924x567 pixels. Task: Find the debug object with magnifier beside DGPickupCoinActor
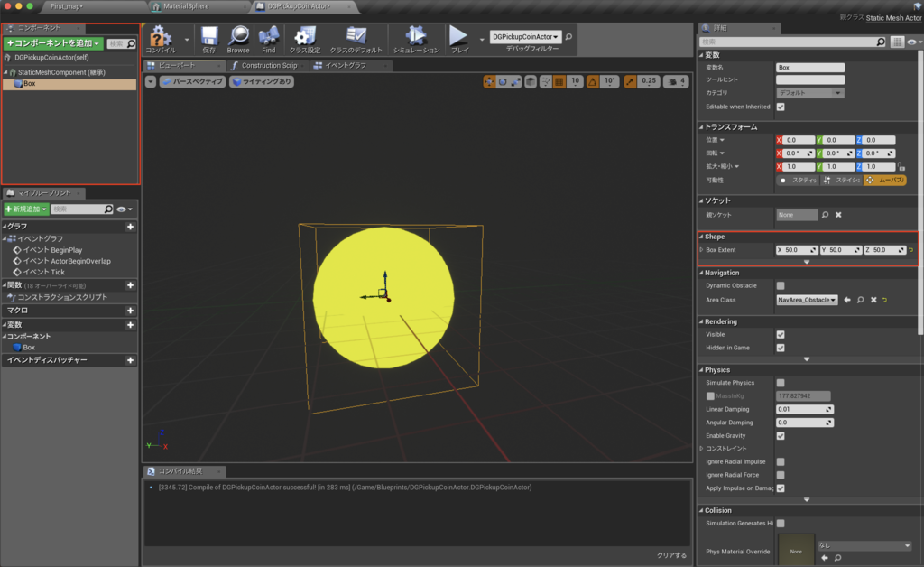pyautogui.click(x=568, y=36)
